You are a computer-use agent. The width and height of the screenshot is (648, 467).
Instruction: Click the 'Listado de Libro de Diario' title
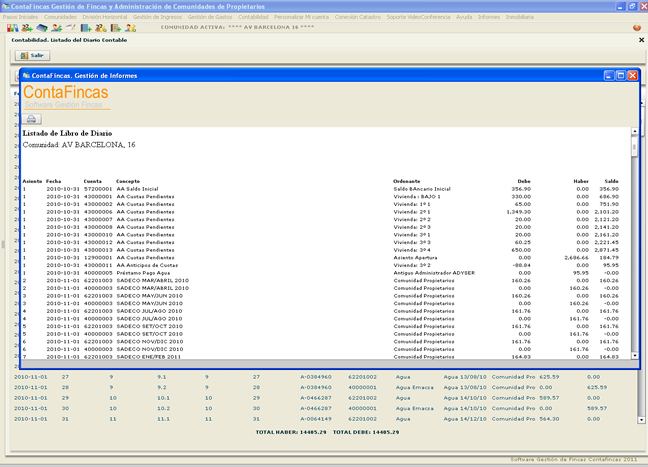tap(67, 133)
